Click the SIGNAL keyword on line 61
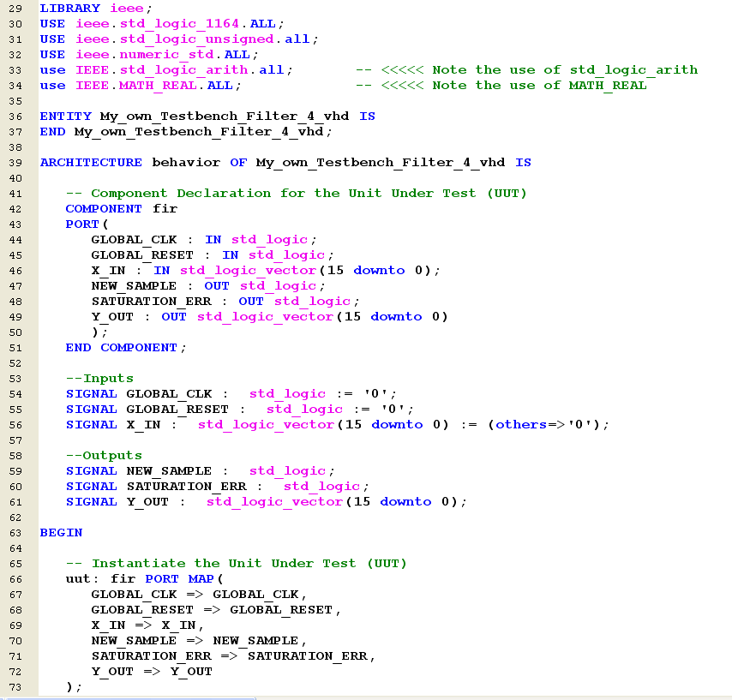Image resolution: width=732 pixels, height=700 pixels. click(x=92, y=502)
